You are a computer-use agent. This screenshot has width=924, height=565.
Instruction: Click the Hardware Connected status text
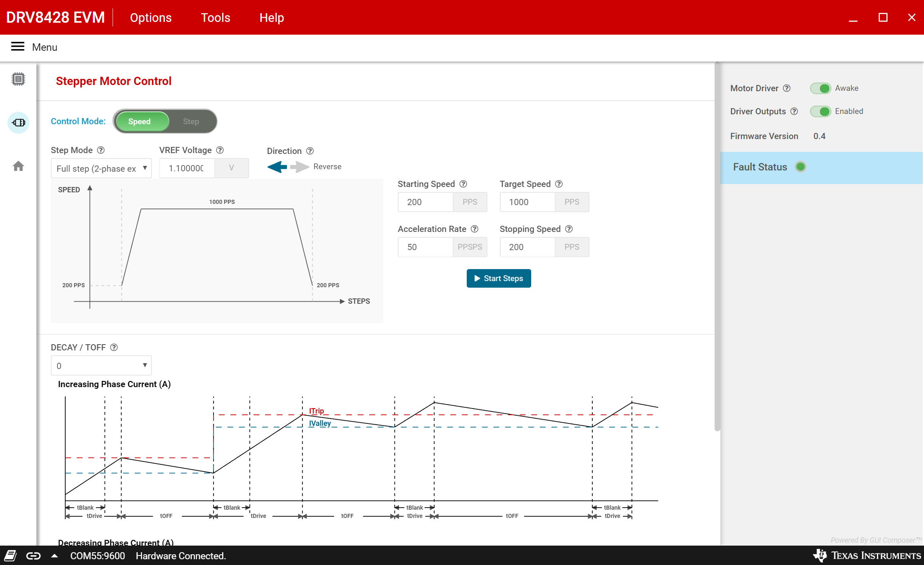pyautogui.click(x=181, y=556)
